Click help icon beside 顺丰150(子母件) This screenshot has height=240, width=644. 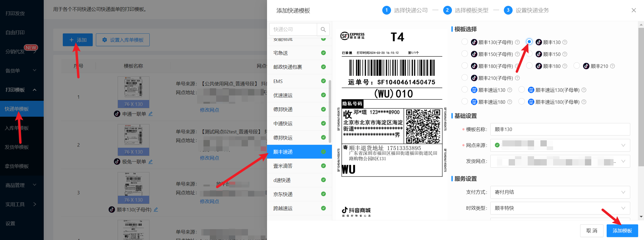point(517,54)
